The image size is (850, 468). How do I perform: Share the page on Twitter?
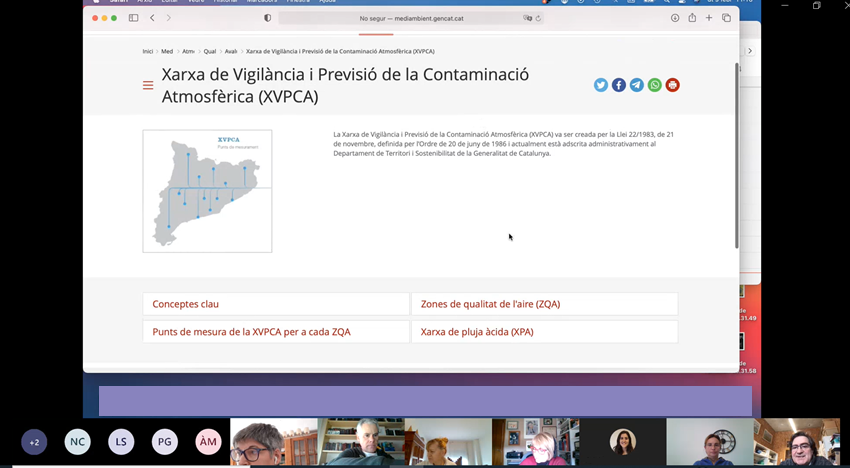[x=601, y=85]
